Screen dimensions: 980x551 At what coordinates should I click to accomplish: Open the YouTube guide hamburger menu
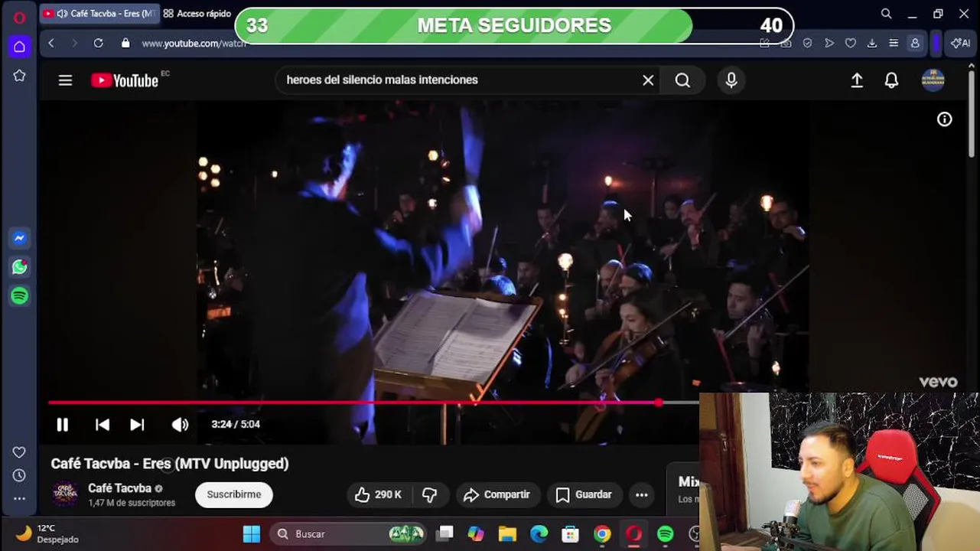(x=65, y=80)
